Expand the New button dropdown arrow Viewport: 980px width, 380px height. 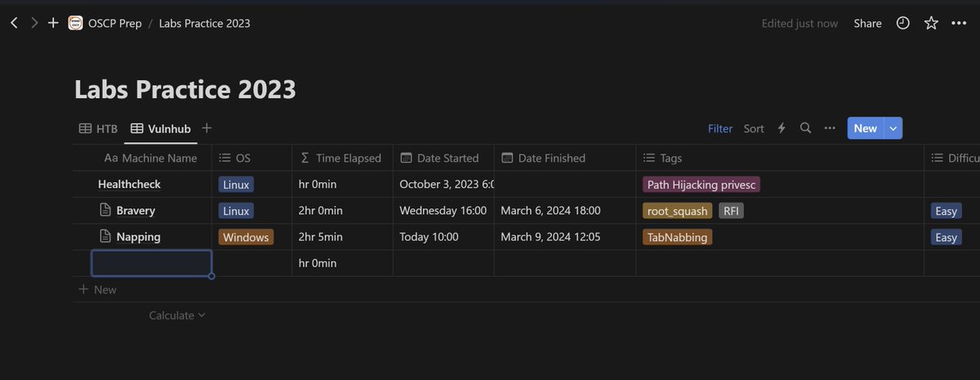click(x=893, y=128)
